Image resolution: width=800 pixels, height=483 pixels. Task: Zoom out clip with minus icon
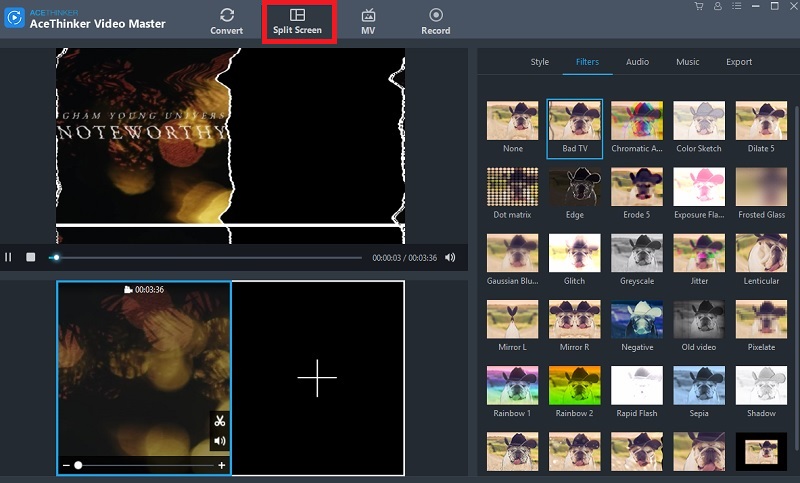coord(66,465)
